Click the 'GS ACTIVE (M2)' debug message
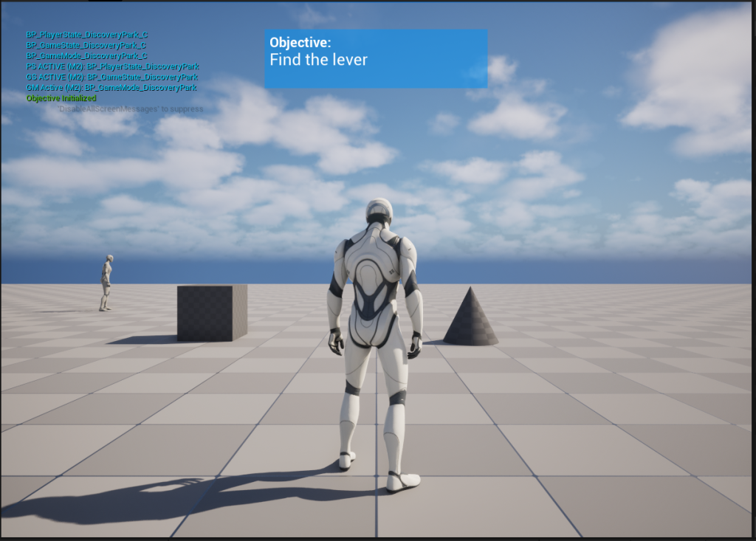Viewport: 756px width, 541px height. click(112, 77)
